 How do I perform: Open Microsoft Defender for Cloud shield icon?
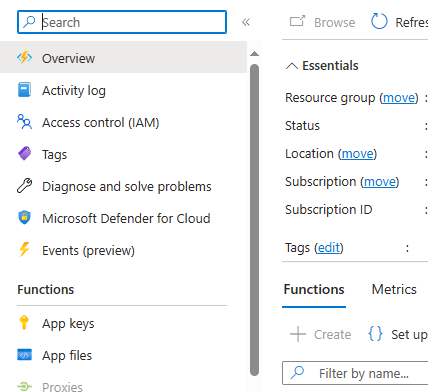tap(24, 218)
